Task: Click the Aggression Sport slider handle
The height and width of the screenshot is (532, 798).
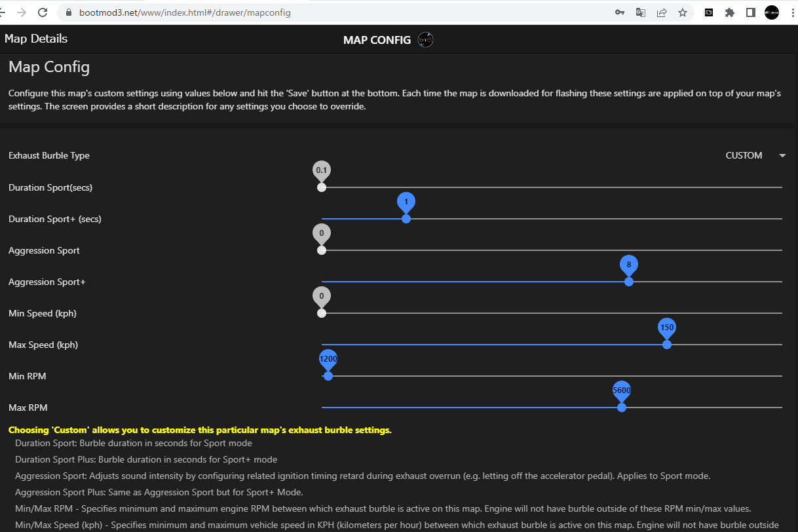Action: tap(322, 250)
